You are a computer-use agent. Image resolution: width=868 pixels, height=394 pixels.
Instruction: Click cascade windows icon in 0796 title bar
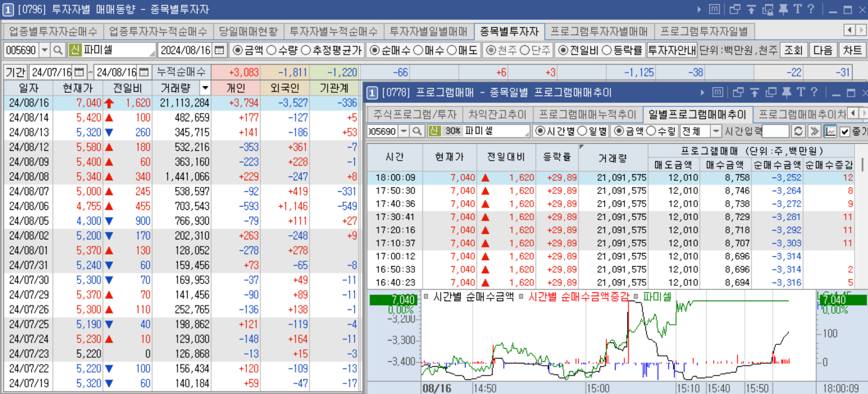pyautogui.click(x=734, y=9)
